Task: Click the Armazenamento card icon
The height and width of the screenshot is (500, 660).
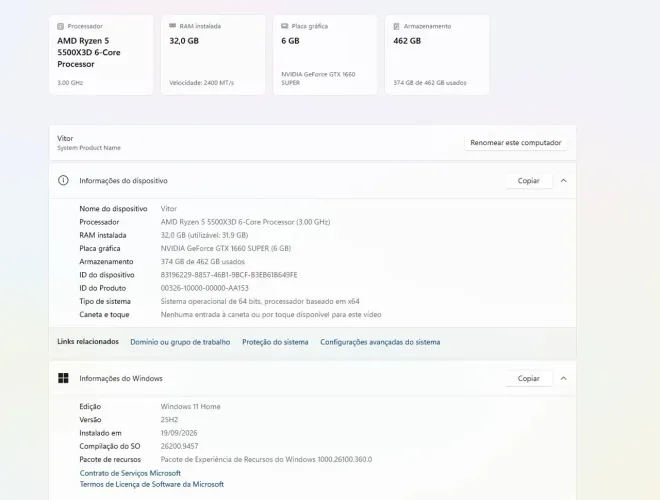Action: 396,27
